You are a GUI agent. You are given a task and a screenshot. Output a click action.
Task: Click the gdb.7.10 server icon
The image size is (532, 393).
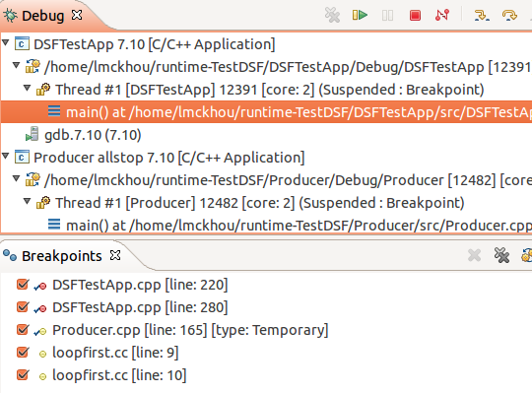click(33, 134)
